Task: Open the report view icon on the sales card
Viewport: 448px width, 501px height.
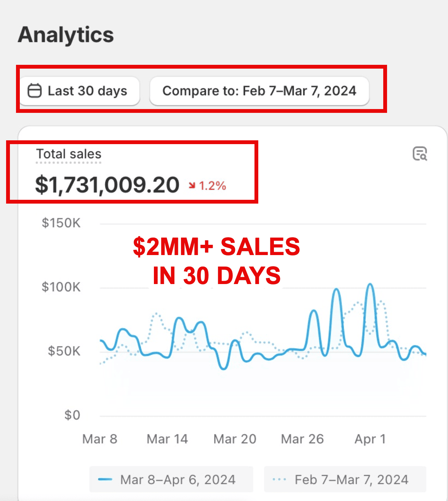Action: (x=420, y=154)
